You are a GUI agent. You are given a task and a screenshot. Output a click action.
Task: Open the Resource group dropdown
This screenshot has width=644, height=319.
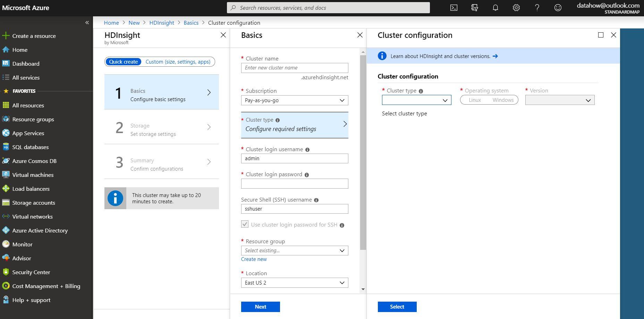tap(295, 251)
